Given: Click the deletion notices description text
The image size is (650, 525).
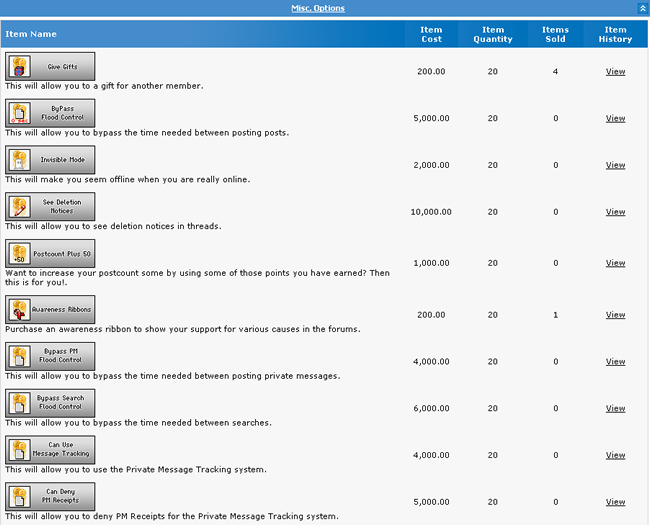Looking at the screenshot, I should [x=113, y=226].
